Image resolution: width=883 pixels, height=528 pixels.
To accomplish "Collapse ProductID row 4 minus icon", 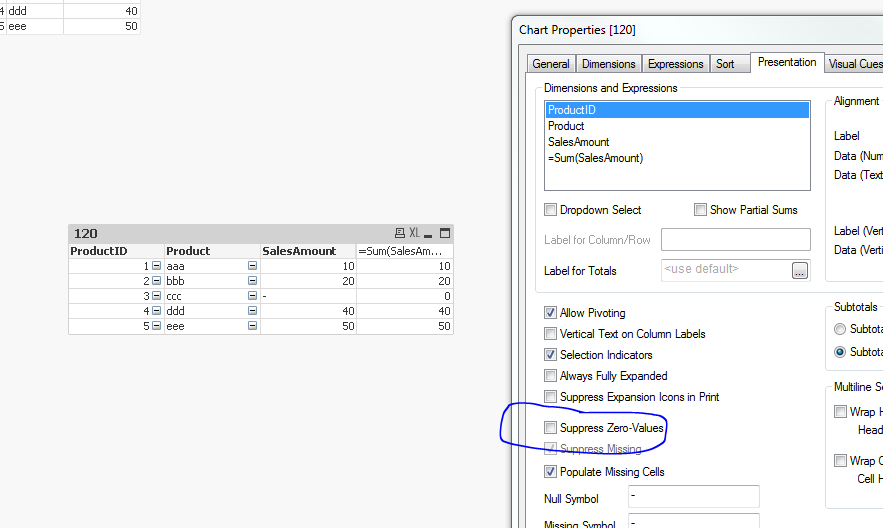I will pos(156,312).
